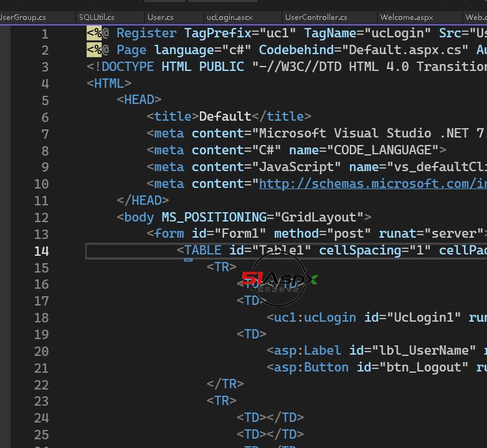
Task: Select the User.cs editor tab
Action: click(161, 17)
